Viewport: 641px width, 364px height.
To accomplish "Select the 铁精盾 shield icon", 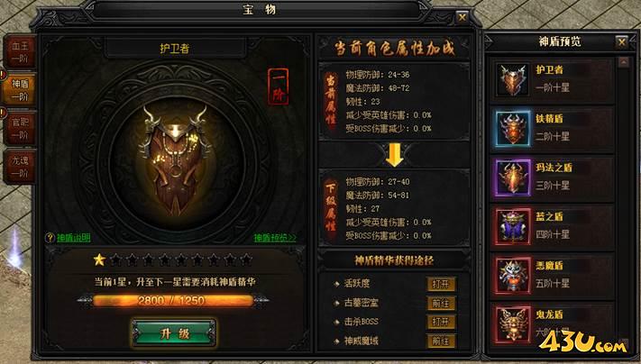I will point(513,128).
